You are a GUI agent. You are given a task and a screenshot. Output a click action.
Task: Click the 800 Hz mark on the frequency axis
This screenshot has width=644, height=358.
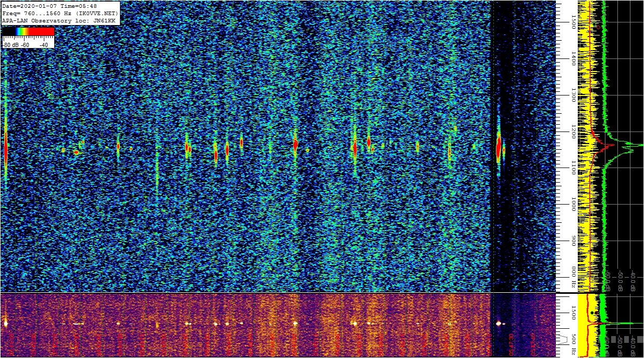coord(574,277)
